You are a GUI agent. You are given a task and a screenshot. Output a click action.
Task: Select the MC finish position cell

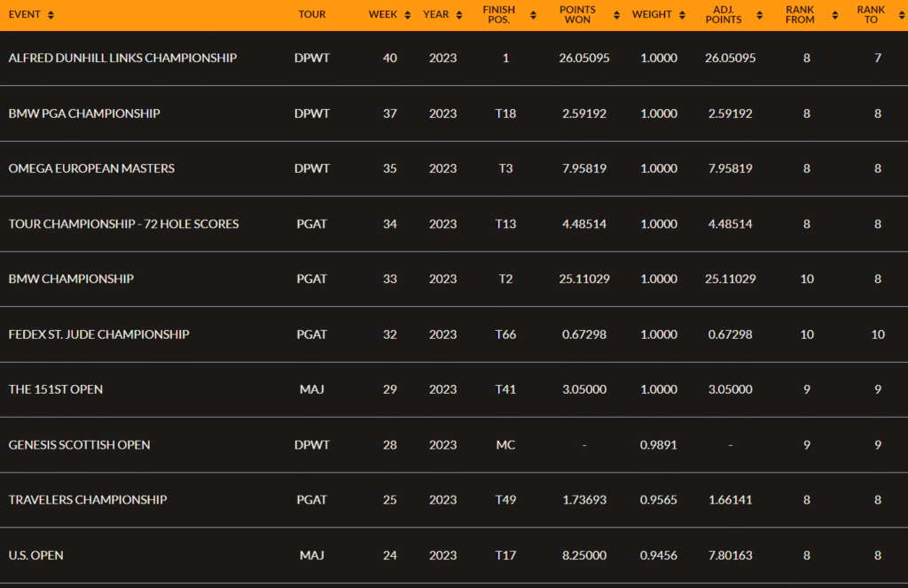(x=505, y=445)
